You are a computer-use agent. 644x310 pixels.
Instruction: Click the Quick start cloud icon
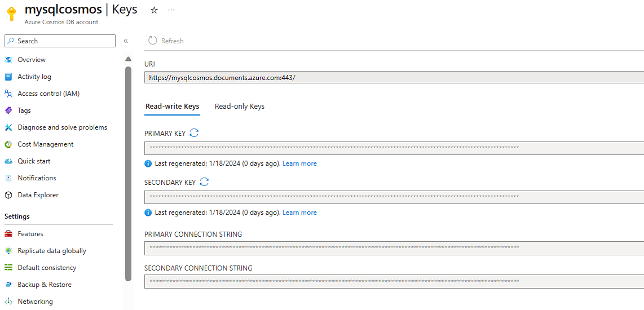(8, 161)
